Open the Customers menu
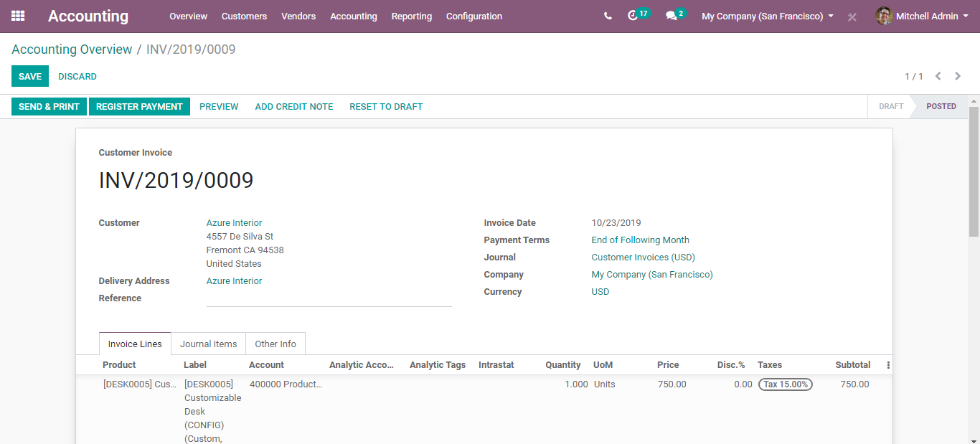The image size is (980, 444). pos(244,16)
